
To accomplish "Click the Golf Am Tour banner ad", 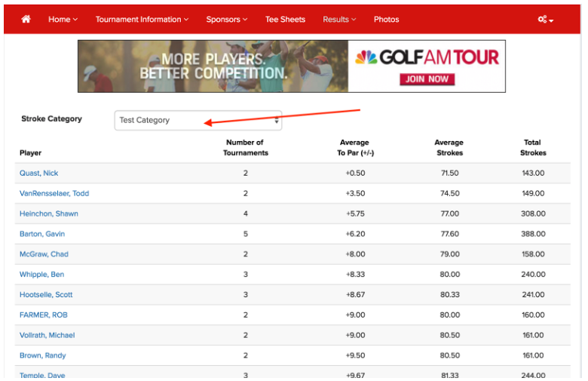I will pyautogui.click(x=292, y=66).
